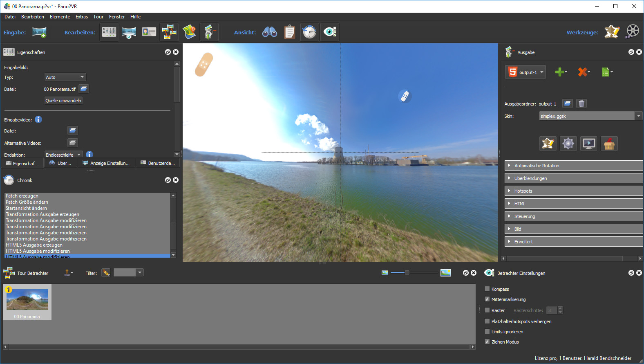Click the thumbnail size slider handle
The height and width of the screenshot is (364, 644).
(407, 273)
